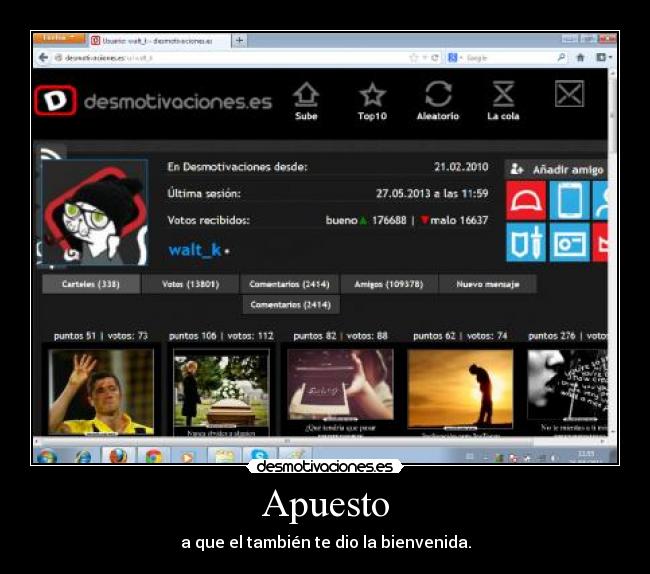
Task: Click the blue pencil tools badge icon
Action: [x=526, y=242]
